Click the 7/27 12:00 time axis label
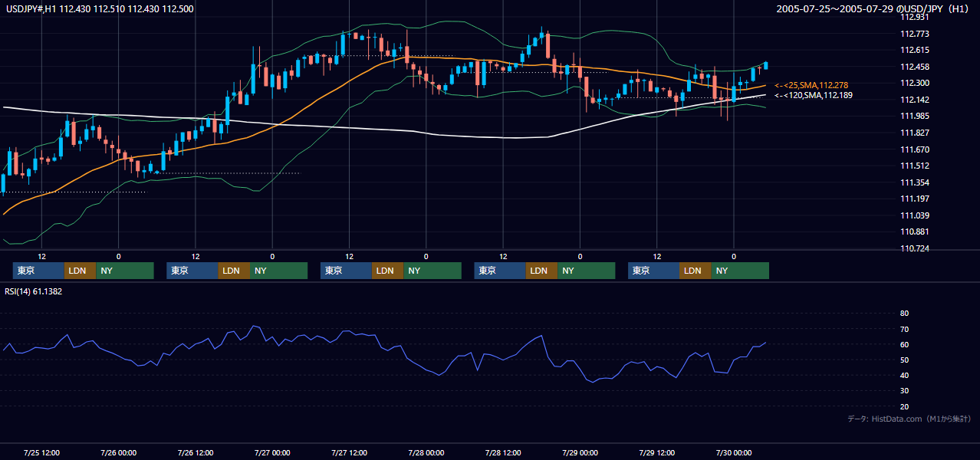This screenshot has height=460, width=980. point(350,452)
